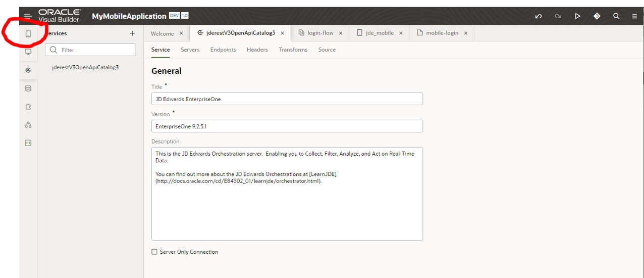Open the Source subtab
Viewport: 644px width, 278px height.
[327, 50]
